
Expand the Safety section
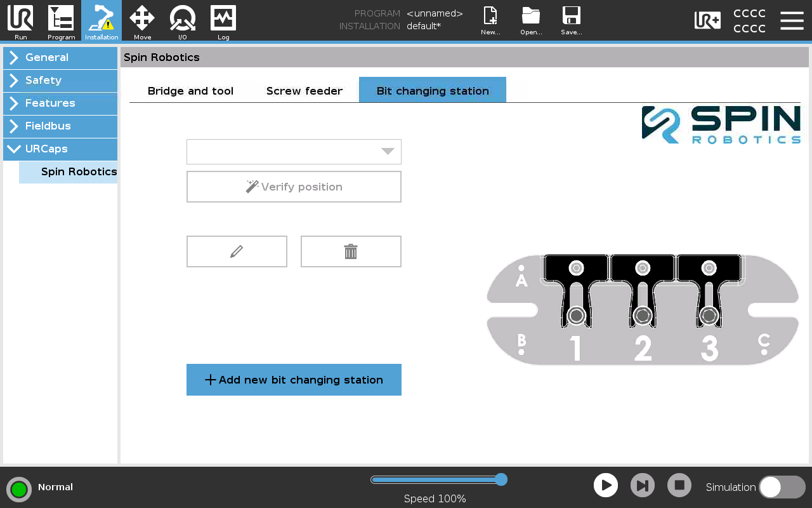(x=60, y=81)
